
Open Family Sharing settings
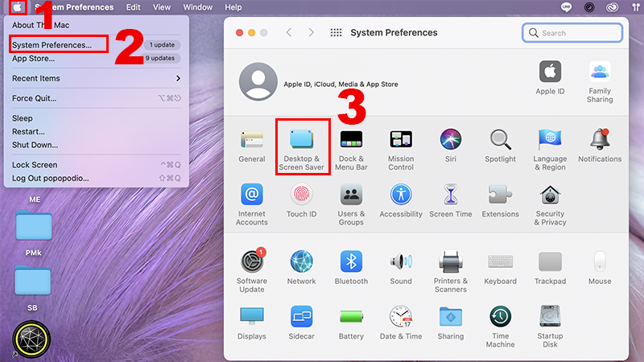(600, 82)
